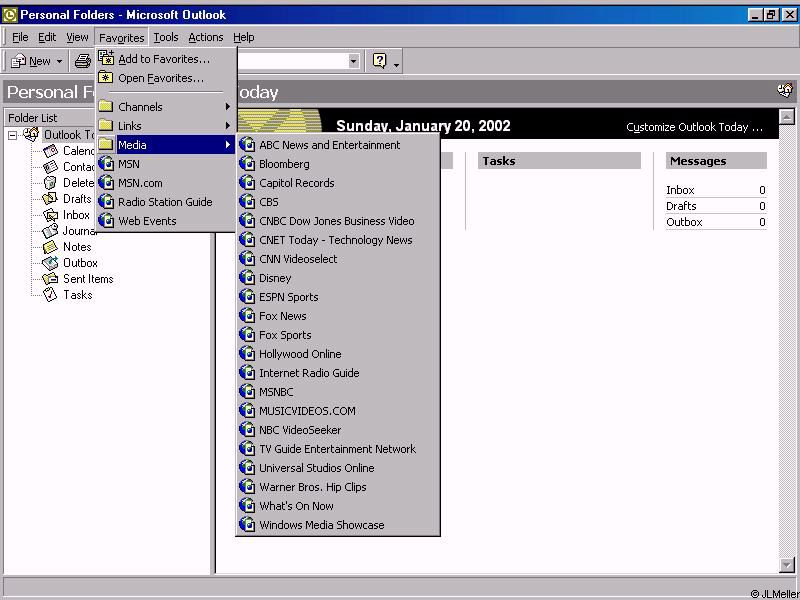This screenshot has height=600, width=800.
Task: Open the toolbar options arrow beside Help
Action: tap(396, 64)
